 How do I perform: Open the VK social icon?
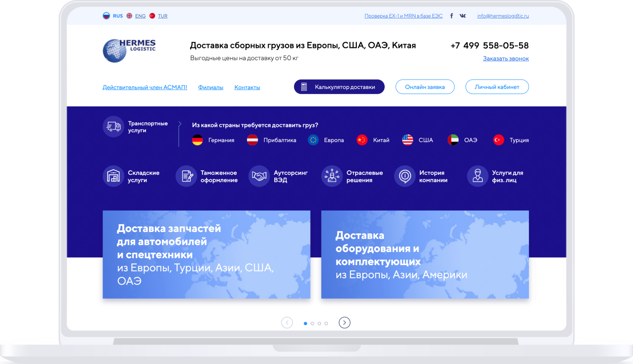point(463,16)
